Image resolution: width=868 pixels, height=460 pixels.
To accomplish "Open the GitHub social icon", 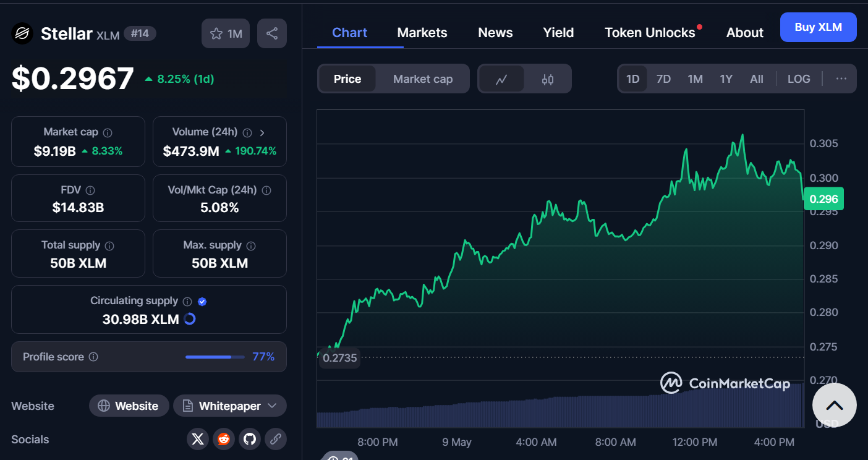I will click(x=250, y=439).
